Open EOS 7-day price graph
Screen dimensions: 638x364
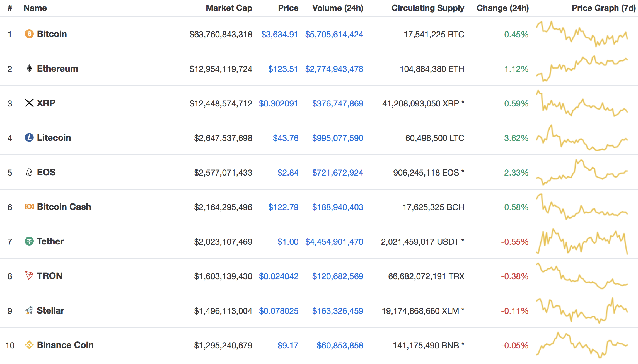pyautogui.click(x=582, y=172)
